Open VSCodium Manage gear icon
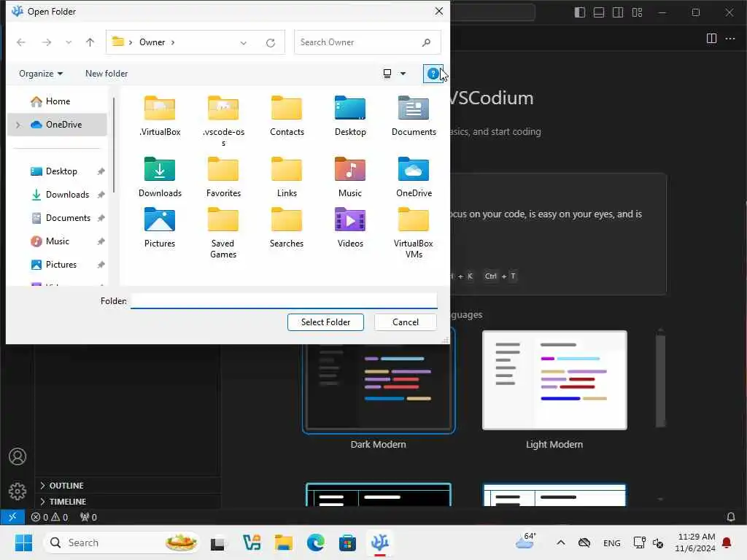This screenshot has height=560, width=747. 18,491
